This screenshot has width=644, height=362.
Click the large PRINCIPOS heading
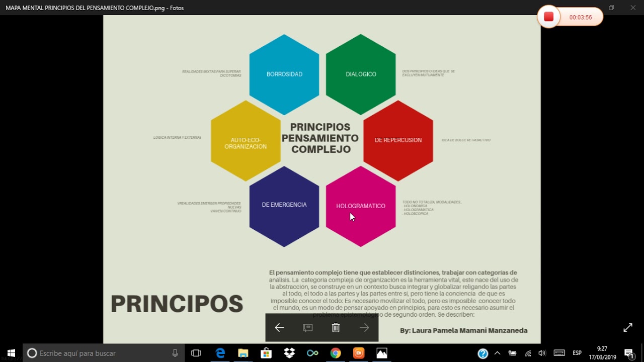[177, 304]
